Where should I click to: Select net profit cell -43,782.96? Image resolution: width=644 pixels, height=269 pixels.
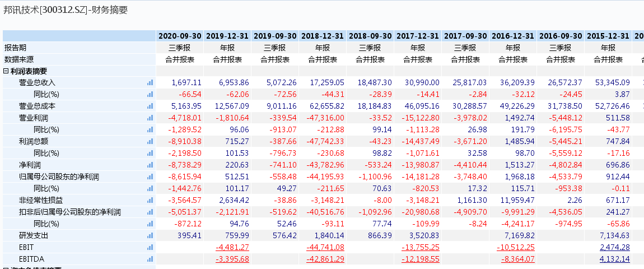(323, 165)
